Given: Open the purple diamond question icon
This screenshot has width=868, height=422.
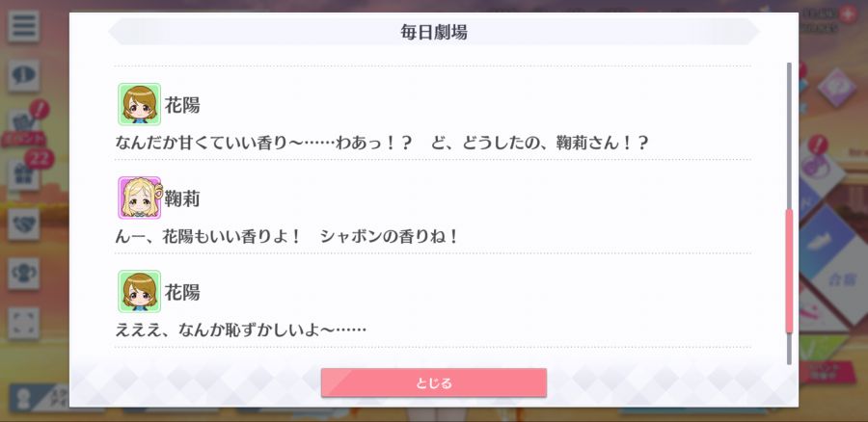Looking at the screenshot, I should pos(836,88).
